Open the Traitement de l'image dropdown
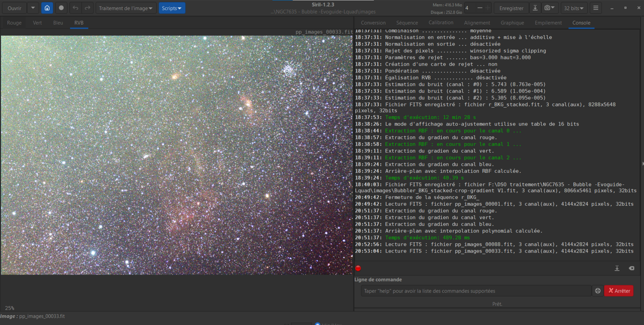The width and height of the screenshot is (644, 325). (125, 8)
